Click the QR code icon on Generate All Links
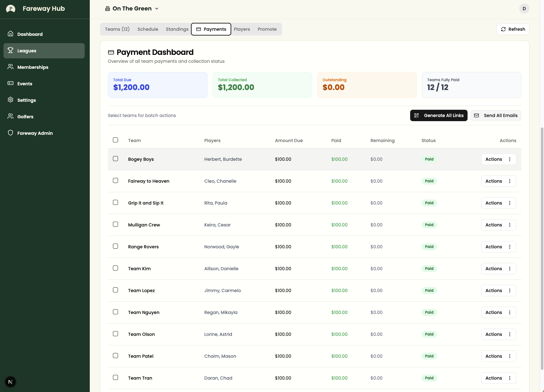 click(x=416, y=115)
